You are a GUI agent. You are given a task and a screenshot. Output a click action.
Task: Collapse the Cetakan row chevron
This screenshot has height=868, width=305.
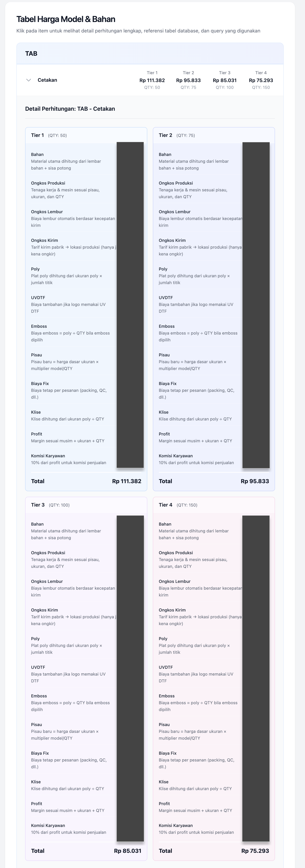click(x=29, y=80)
